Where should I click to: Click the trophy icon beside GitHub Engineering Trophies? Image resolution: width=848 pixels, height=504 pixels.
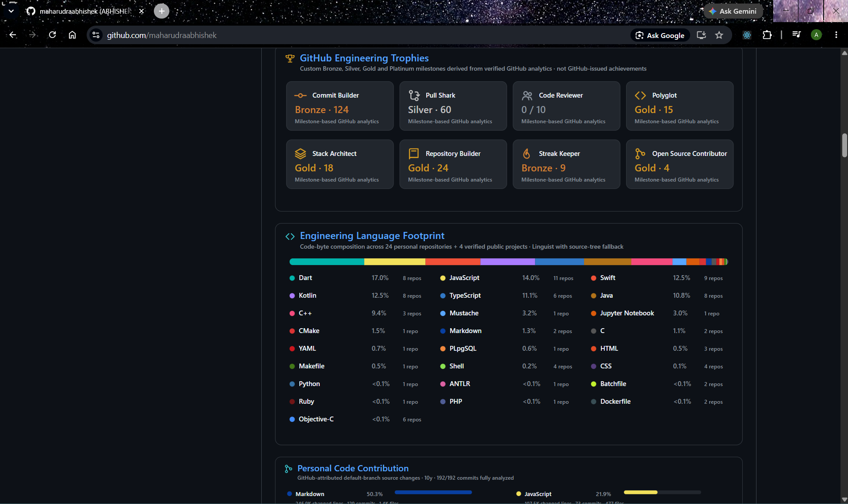pos(290,58)
